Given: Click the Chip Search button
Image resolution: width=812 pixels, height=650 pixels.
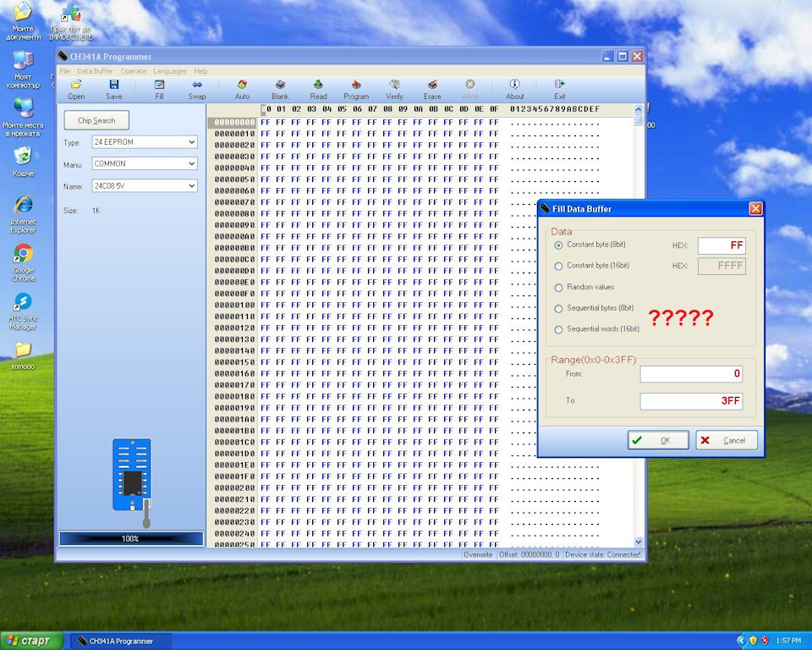Looking at the screenshot, I should (96, 120).
